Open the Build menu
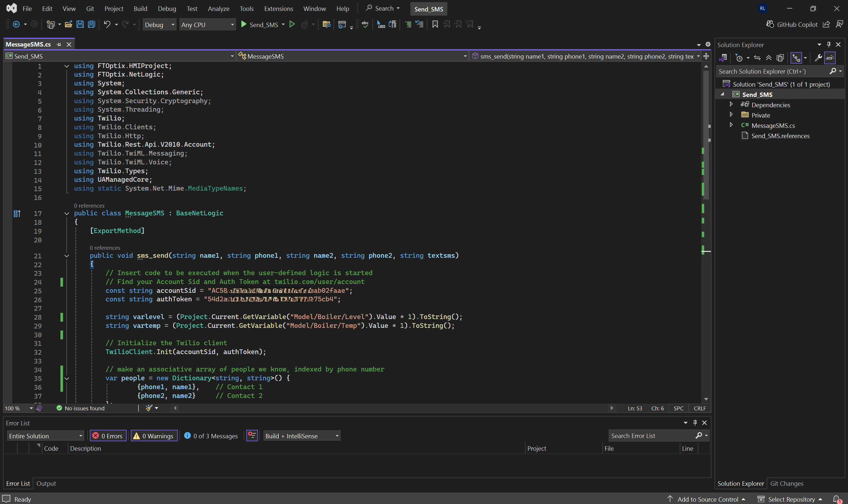Image resolution: width=848 pixels, height=504 pixels. coord(140,9)
